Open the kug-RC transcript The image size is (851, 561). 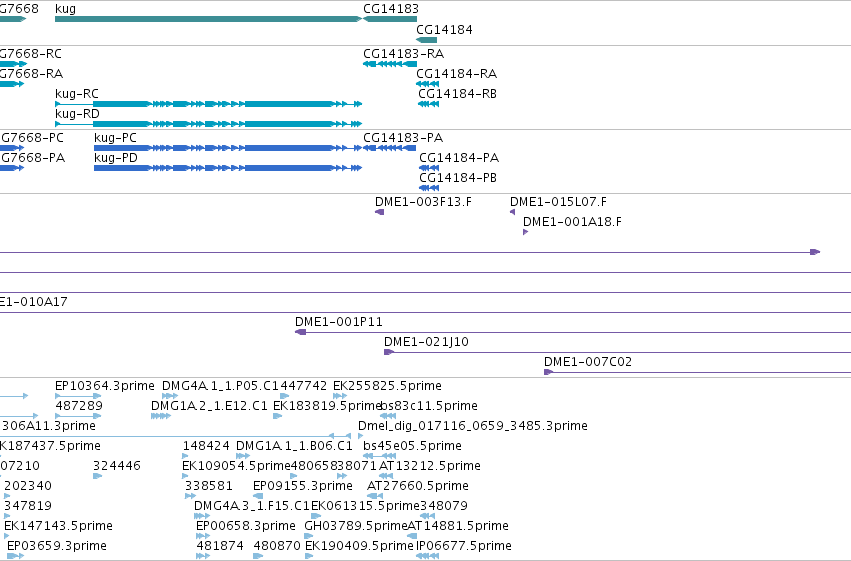[208, 104]
